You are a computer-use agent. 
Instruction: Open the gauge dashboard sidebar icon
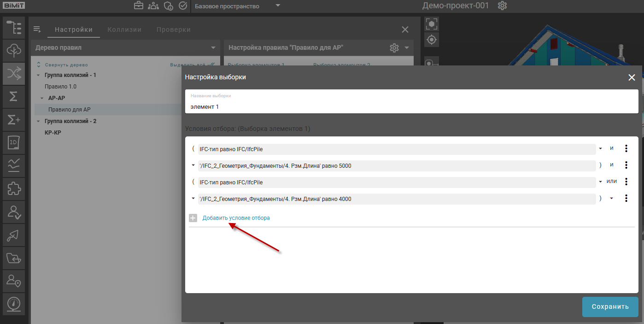(14, 304)
